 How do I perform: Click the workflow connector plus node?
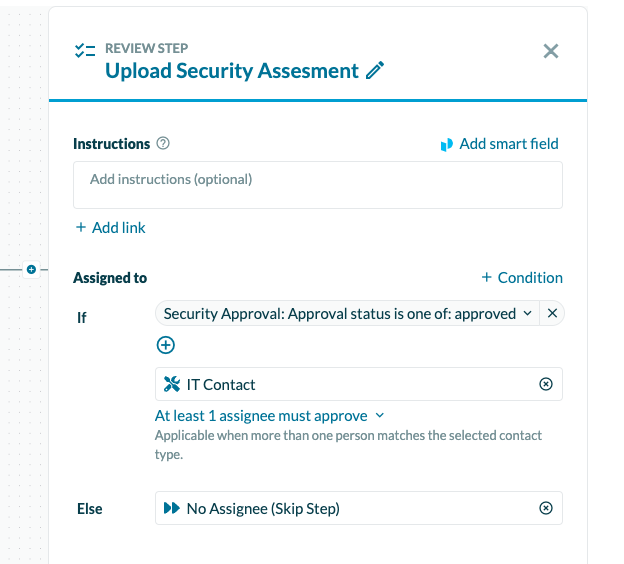(31, 270)
